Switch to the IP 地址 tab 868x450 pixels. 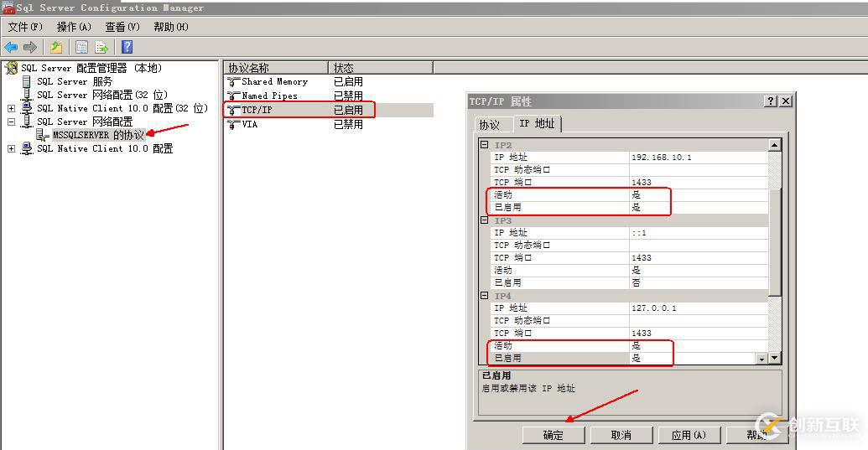pyautogui.click(x=537, y=124)
